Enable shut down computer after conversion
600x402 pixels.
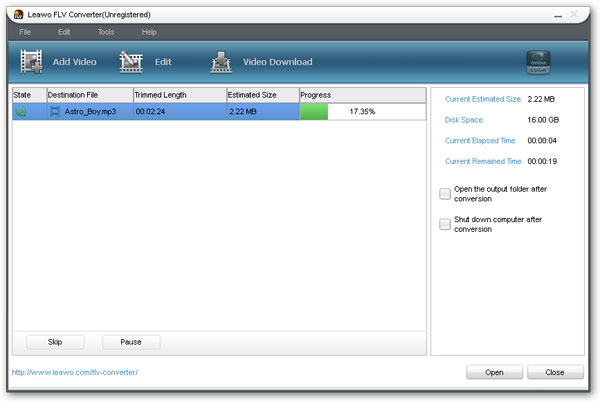pyautogui.click(x=445, y=224)
